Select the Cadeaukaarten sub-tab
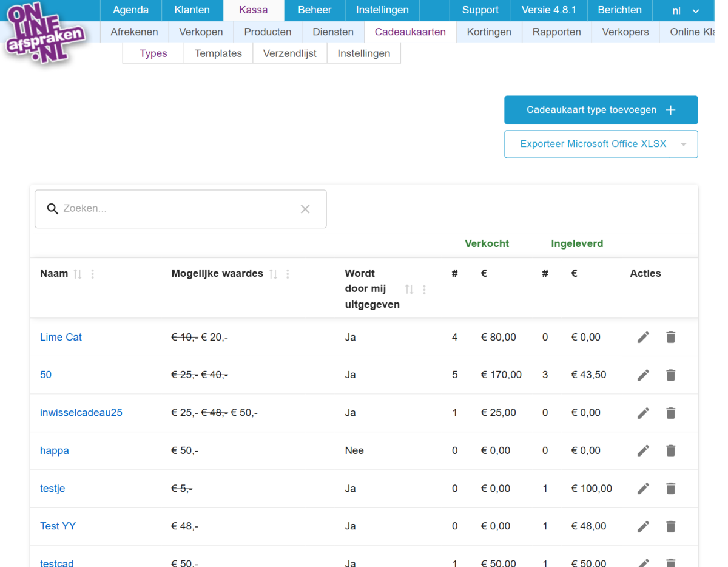 (x=410, y=32)
